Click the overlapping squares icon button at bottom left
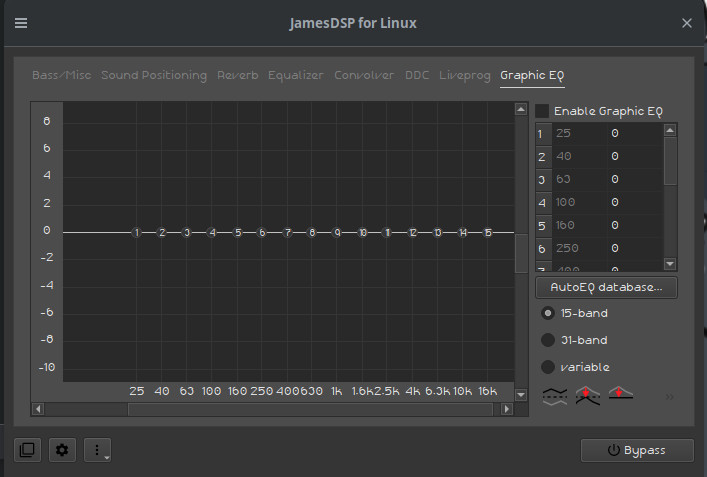The image size is (707, 477). [27, 450]
